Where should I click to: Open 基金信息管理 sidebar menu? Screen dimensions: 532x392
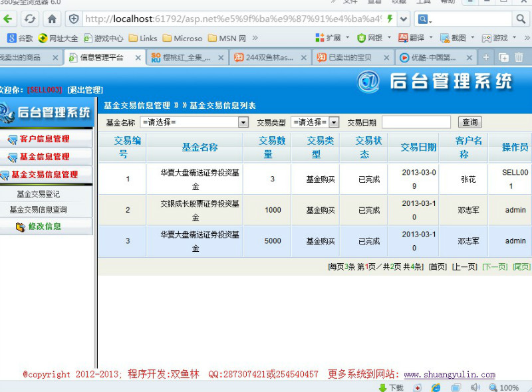[46, 157]
